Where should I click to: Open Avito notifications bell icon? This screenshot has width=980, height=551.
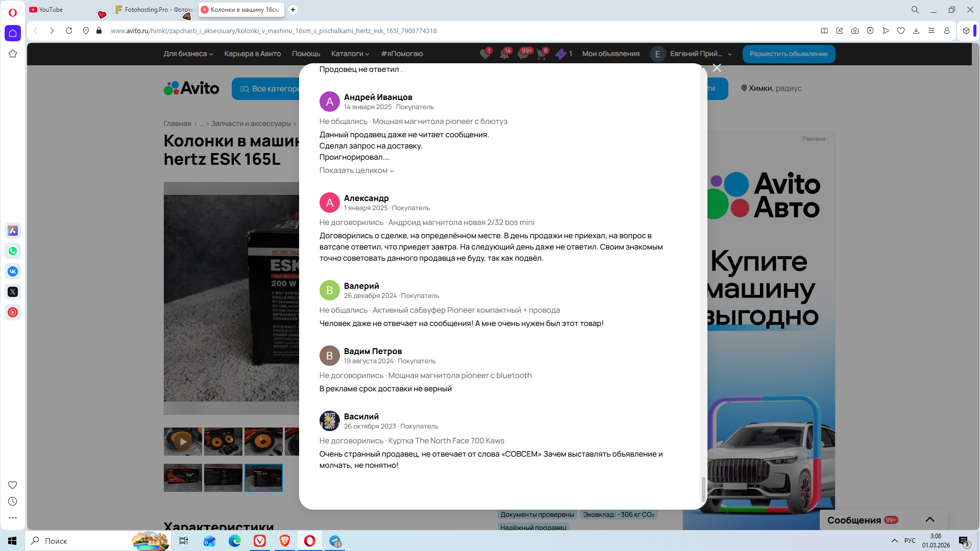504,54
